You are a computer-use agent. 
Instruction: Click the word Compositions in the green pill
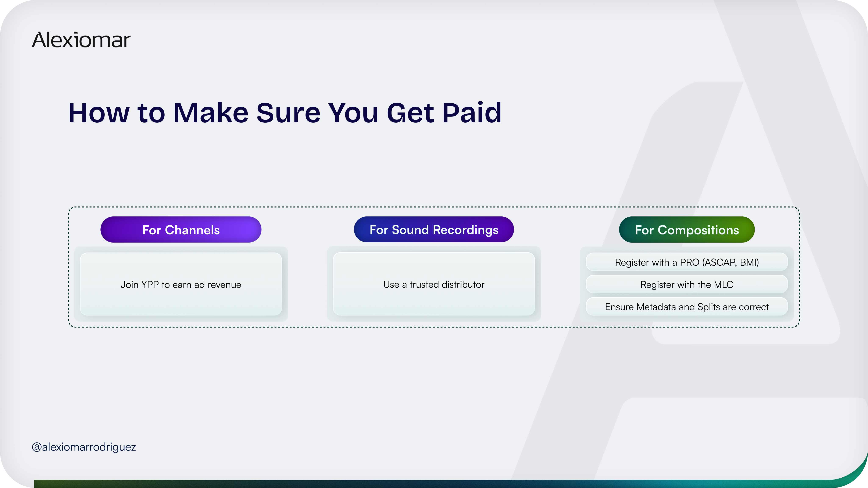coord(698,230)
